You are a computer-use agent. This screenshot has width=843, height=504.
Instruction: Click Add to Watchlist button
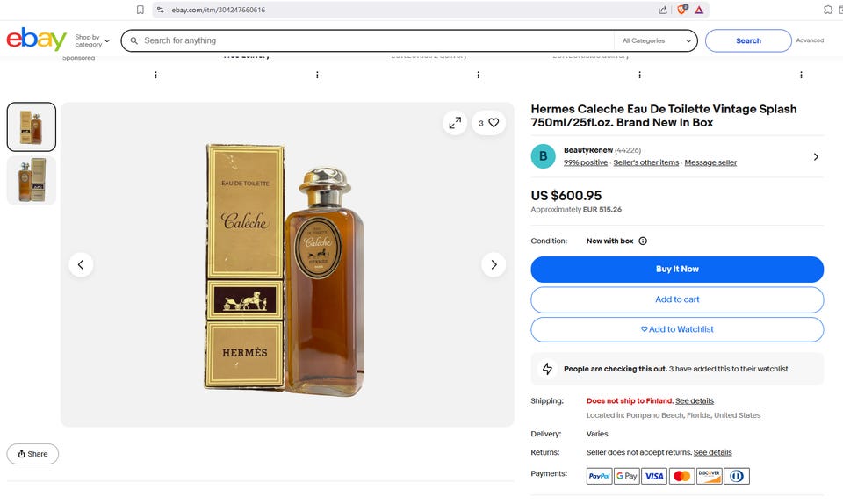point(677,329)
